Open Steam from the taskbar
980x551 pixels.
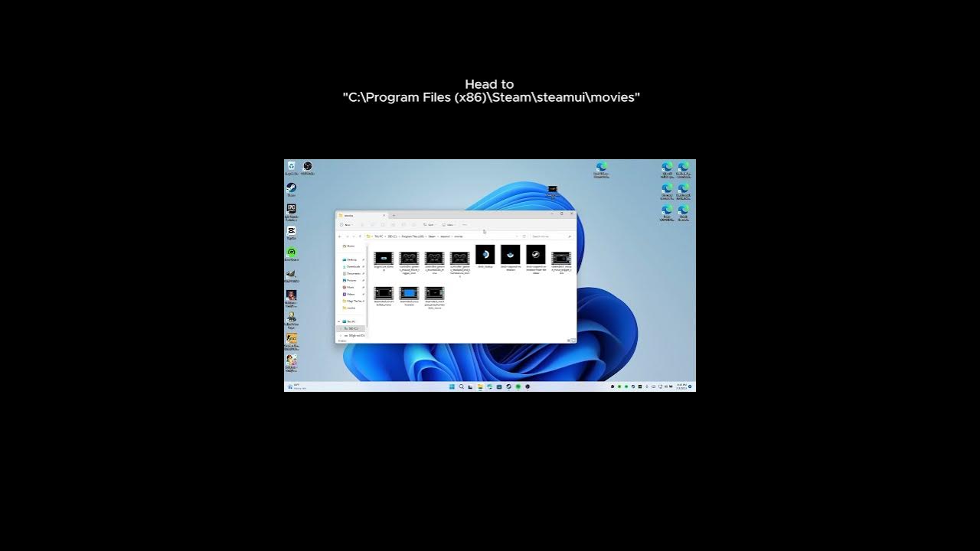click(508, 386)
